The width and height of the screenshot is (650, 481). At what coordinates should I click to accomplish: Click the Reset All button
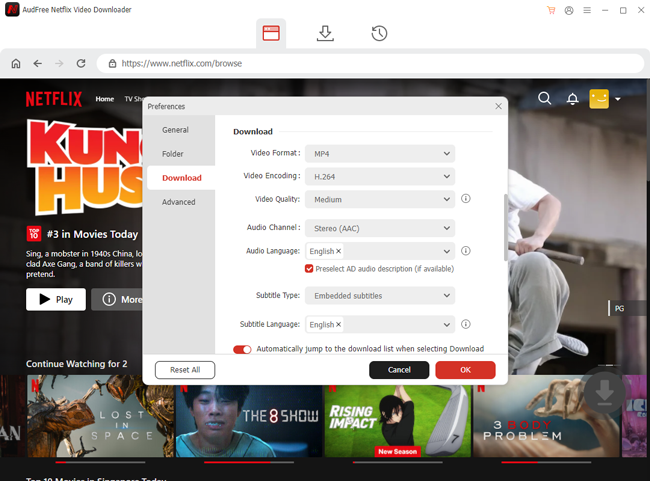185,370
